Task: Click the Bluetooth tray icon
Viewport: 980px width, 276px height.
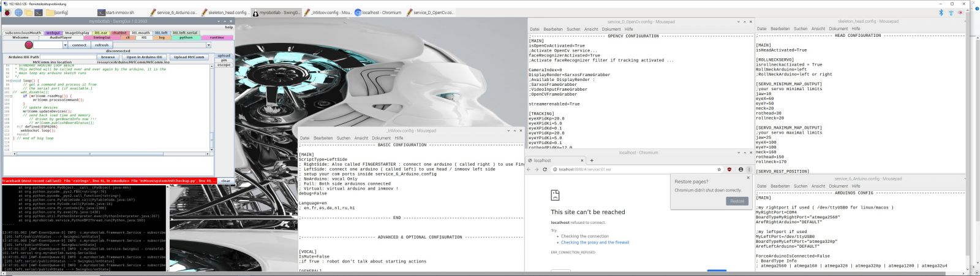Action: [941, 12]
